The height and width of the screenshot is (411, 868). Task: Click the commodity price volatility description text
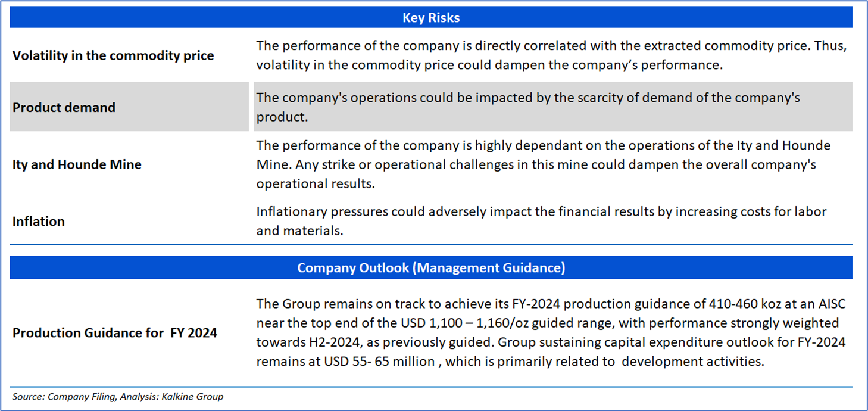[x=551, y=55]
